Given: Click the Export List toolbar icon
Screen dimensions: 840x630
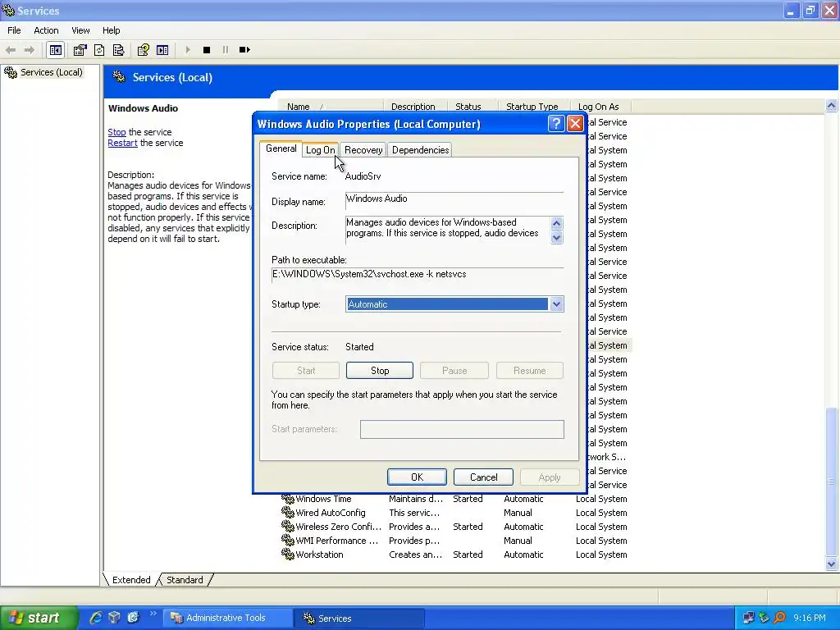Looking at the screenshot, I should (x=118, y=50).
